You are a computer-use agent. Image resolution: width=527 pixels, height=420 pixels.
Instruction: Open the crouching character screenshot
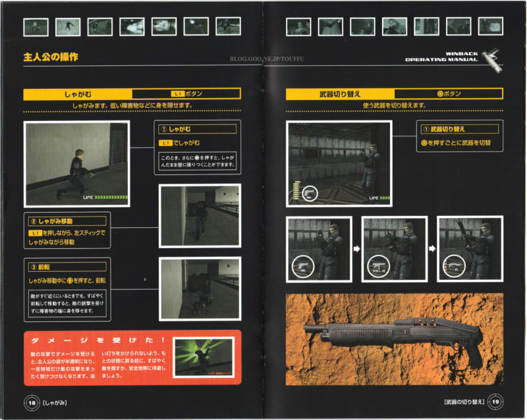(x=77, y=164)
